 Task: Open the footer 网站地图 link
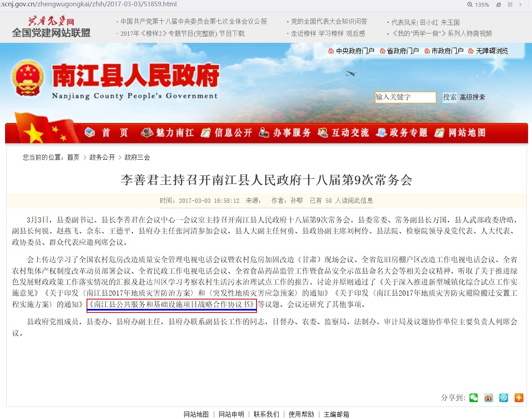click(196, 414)
